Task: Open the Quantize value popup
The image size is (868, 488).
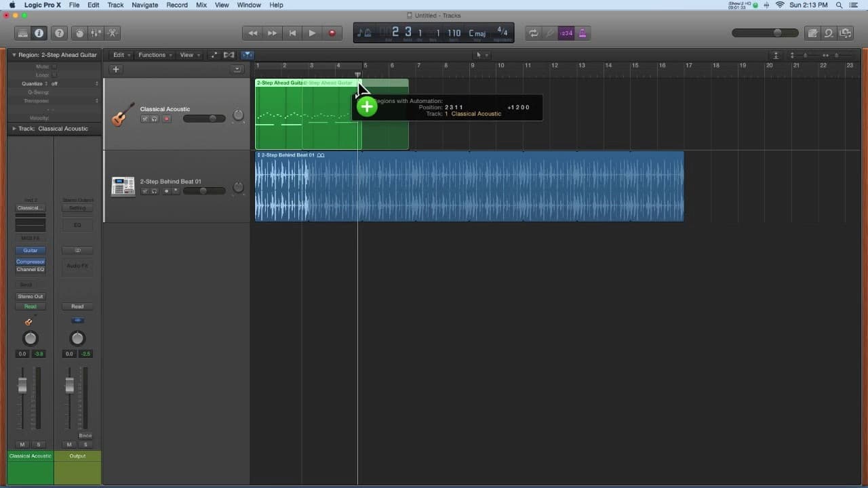Action: [75, 83]
